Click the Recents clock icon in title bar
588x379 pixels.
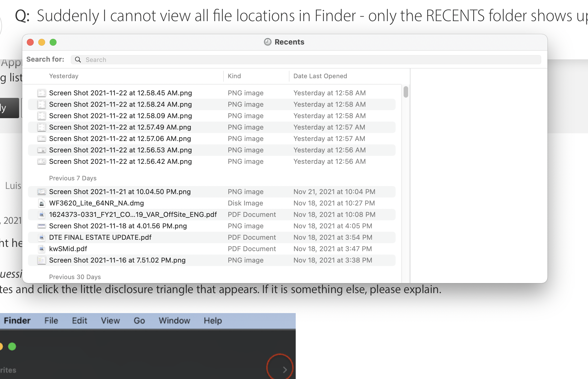267,42
